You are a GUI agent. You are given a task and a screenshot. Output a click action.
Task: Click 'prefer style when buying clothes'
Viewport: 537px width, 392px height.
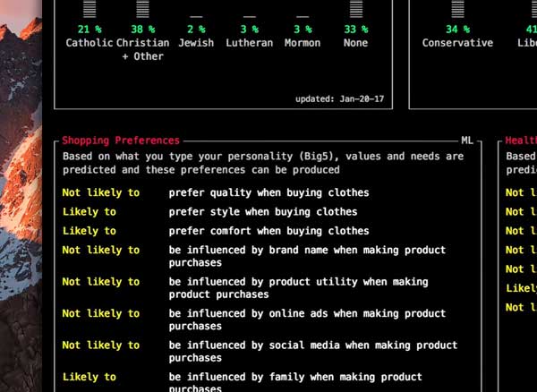tap(263, 212)
